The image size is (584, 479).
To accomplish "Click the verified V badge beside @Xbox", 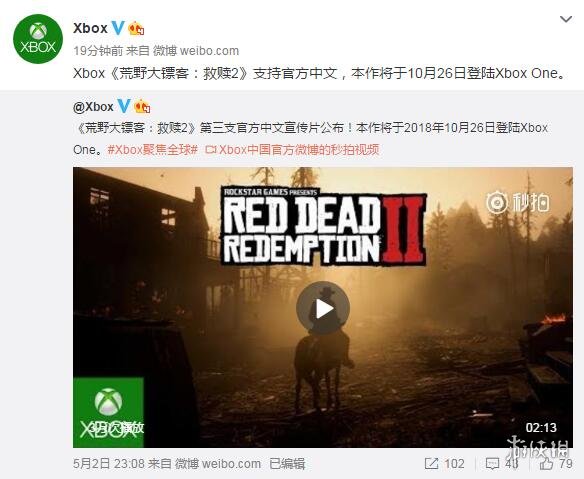I will point(124,106).
